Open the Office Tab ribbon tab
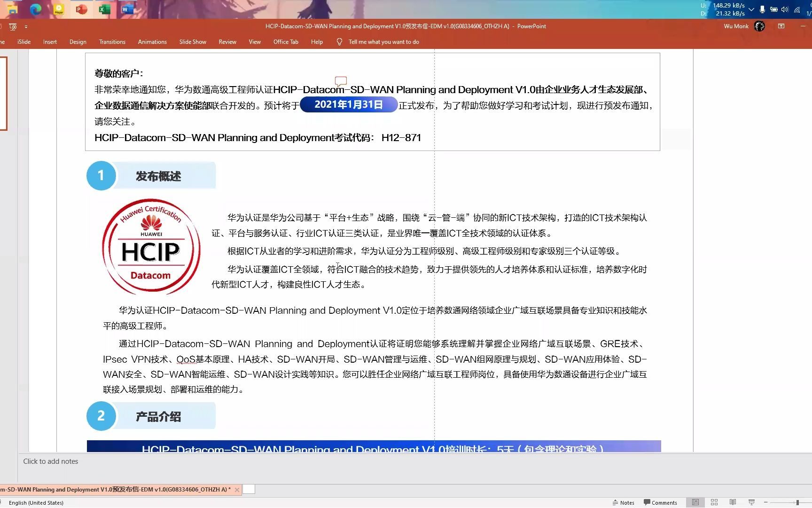Viewport: 812px width, 508px height. tap(286, 42)
